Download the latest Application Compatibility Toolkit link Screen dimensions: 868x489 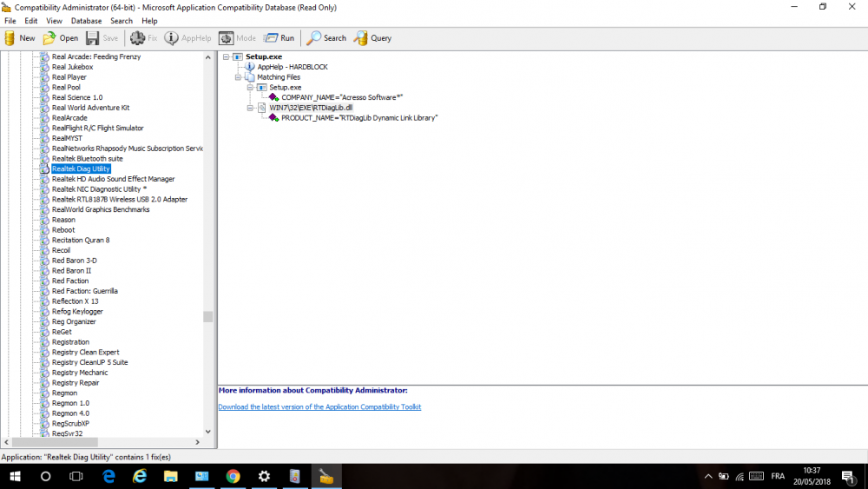click(319, 406)
